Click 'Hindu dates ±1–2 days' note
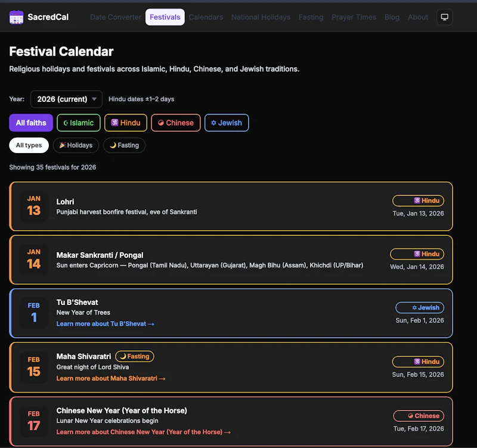Viewport: 477px width, 448px height. coord(141,99)
